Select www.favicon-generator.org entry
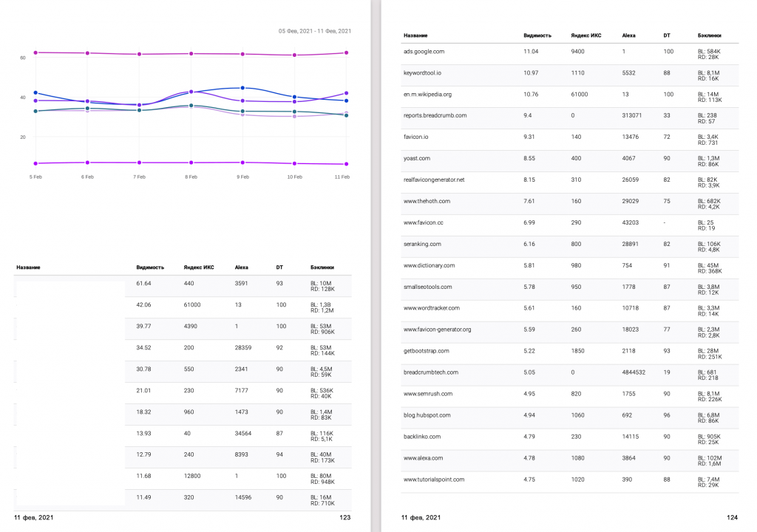 437,330
